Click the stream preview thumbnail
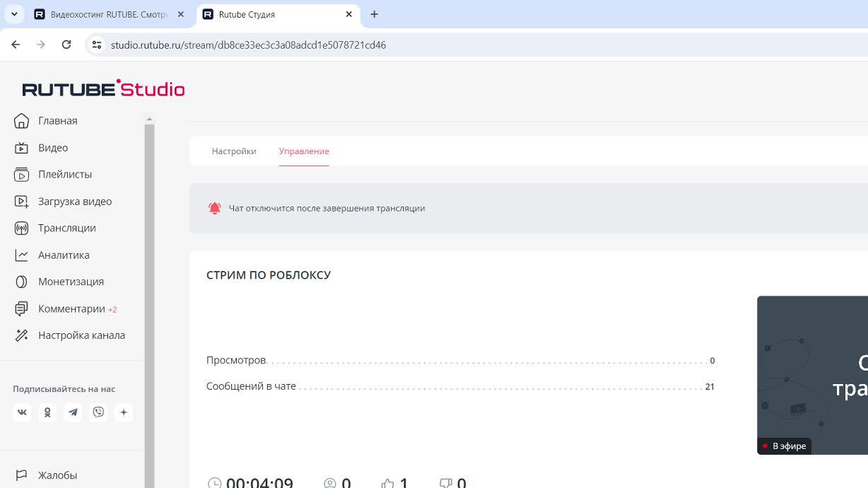 812,375
